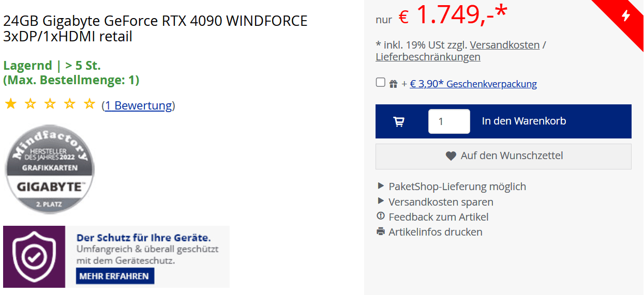Click the quantity input field
This screenshot has width=644, height=295.
(x=448, y=121)
